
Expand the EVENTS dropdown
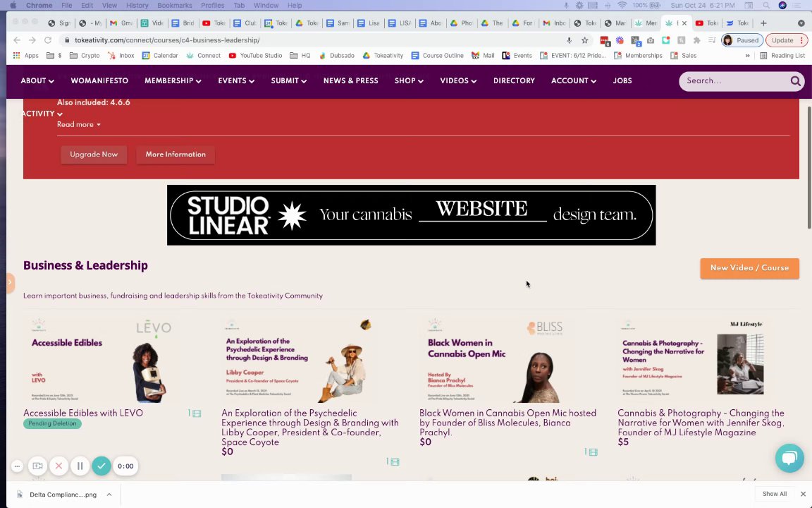(x=236, y=81)
